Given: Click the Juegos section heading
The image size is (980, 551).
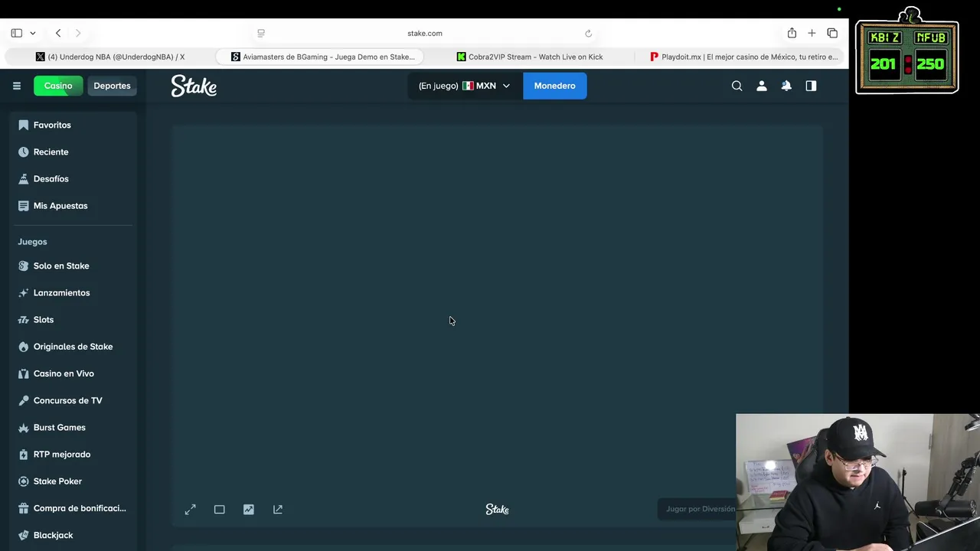Looking at the screenshot, I should (x=32, y=242).
